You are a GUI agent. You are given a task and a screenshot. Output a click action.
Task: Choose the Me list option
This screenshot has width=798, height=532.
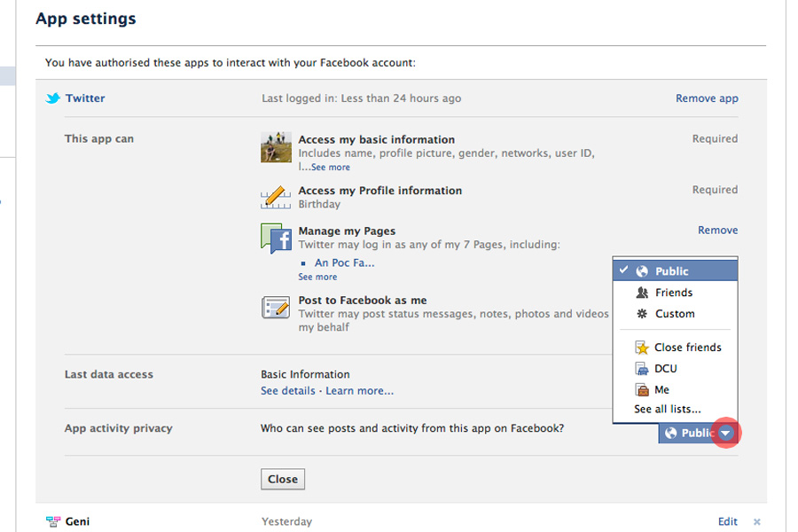pos(661,390)
